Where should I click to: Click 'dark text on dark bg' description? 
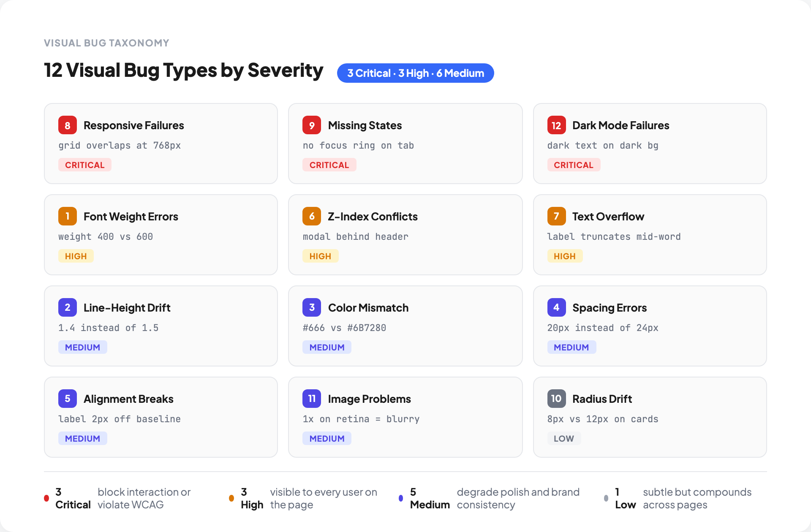tap(603, 145)
